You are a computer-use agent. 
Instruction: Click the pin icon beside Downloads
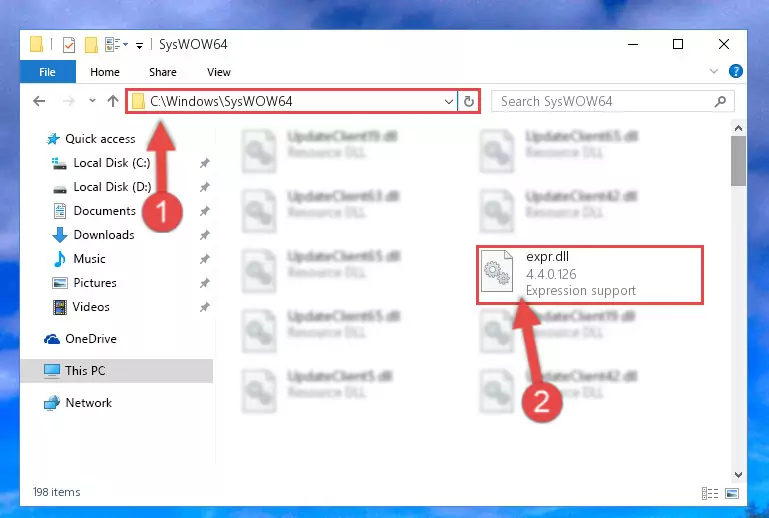[x=205, y=235]
